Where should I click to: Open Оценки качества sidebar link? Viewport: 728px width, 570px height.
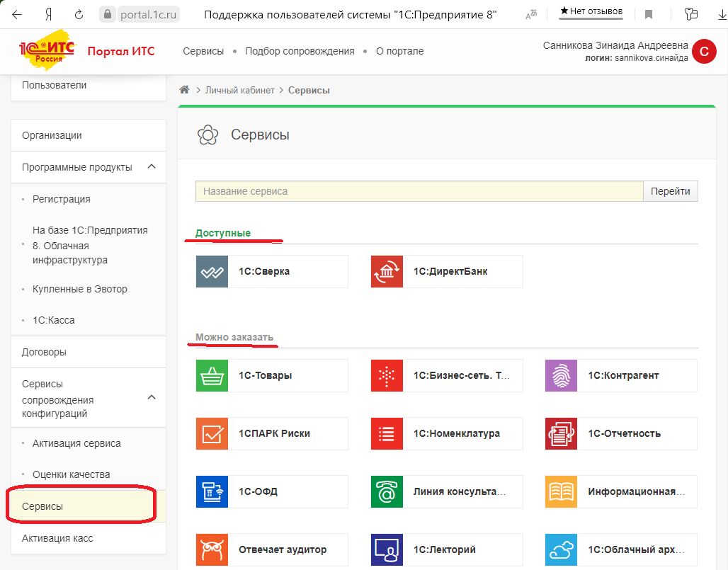click(71, 475)
